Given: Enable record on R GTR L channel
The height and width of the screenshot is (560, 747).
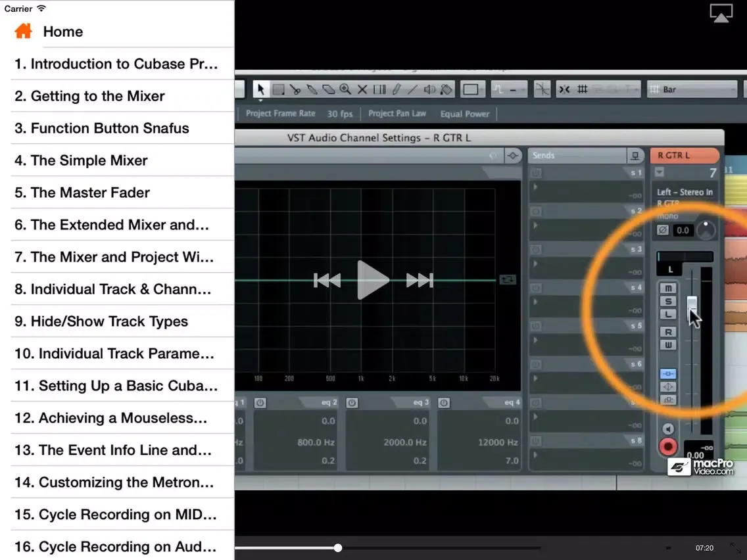Looking at the screenshot, I should click(x=668, y=447).
